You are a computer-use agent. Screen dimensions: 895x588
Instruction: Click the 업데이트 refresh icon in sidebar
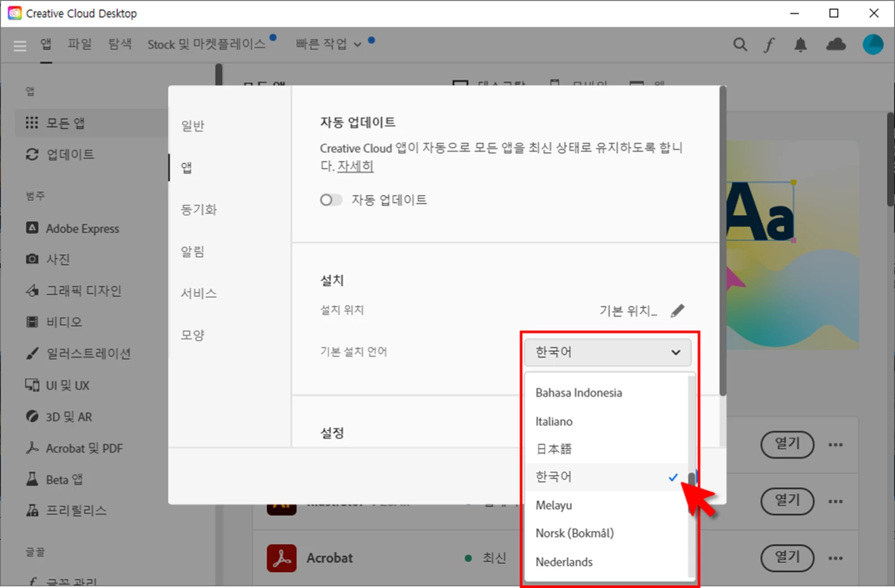pos(32,154)
